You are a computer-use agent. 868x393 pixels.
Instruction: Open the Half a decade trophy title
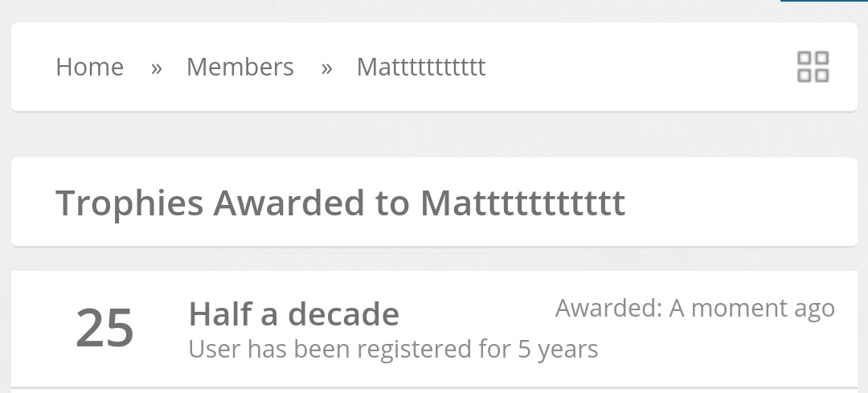pyautogui.click(x=294, y=314)
